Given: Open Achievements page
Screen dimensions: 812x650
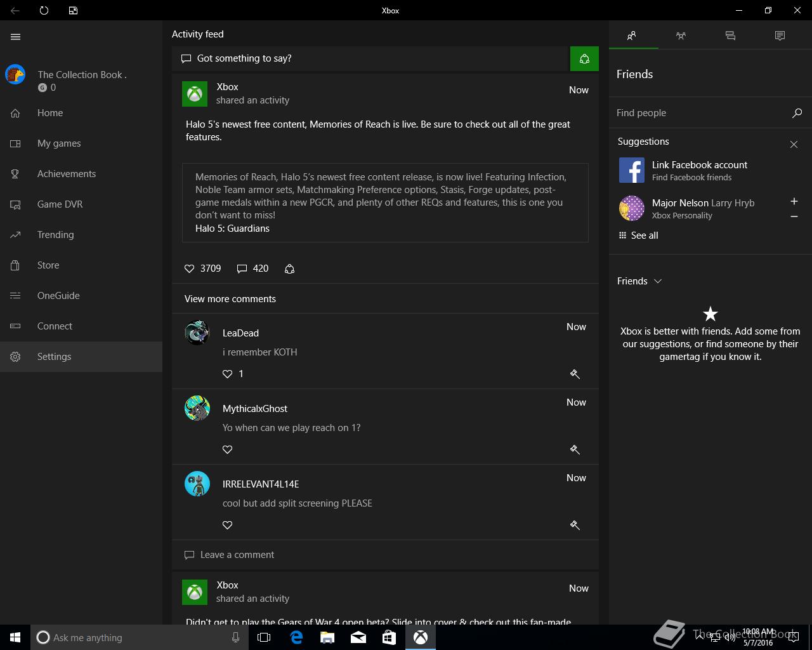Looking at the screenshot, I should point(81,174).
